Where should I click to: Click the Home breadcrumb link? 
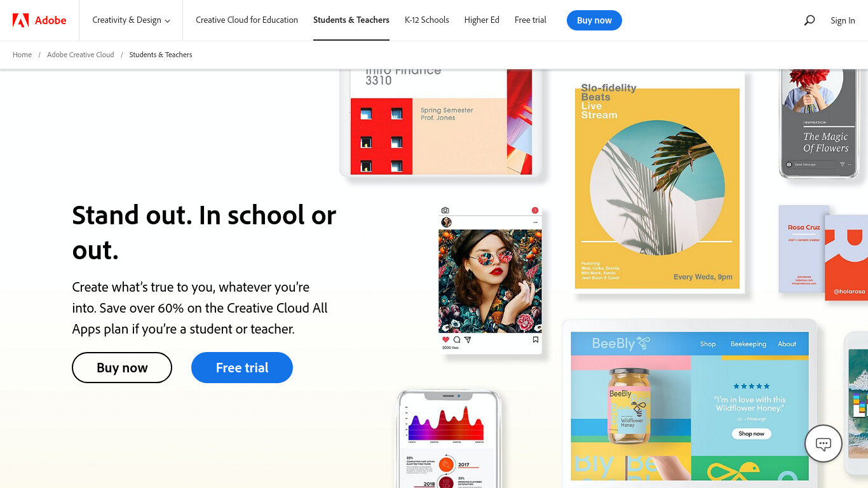(x=22, y=55)
